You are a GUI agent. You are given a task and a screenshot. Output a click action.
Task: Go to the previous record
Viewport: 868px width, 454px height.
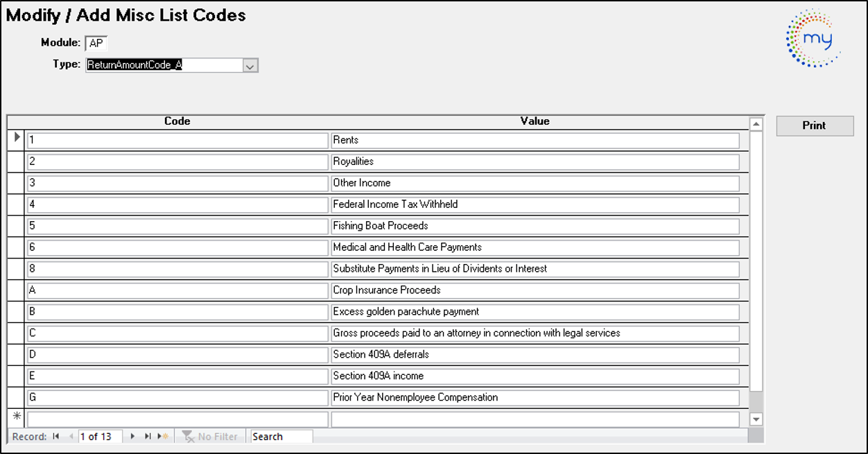[x=71, y=437]
